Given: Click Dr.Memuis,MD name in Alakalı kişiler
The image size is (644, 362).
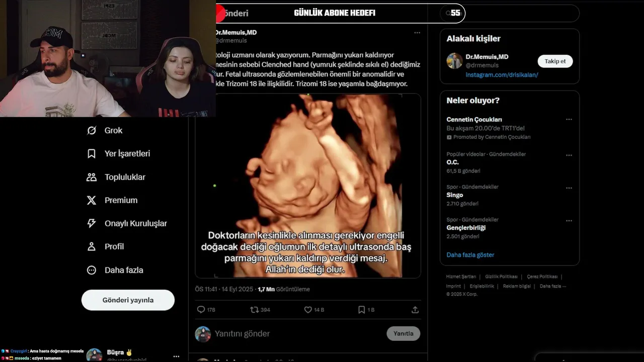Looking at the screenshot, I should tap(487, 57).
